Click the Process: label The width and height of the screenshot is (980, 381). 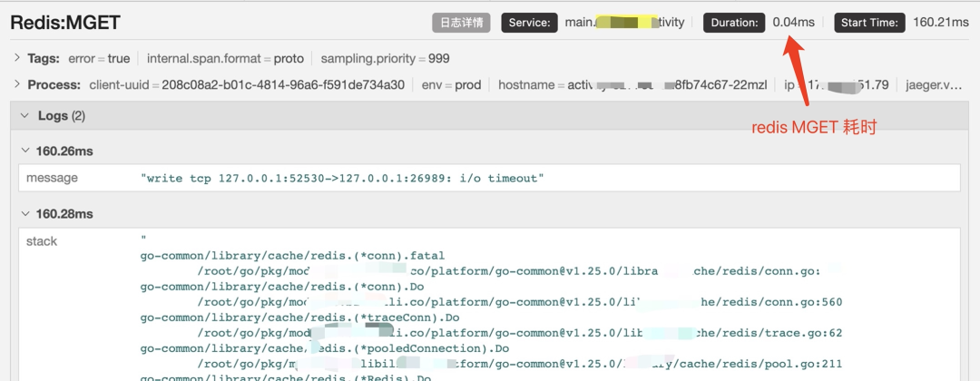coord(54,85)
